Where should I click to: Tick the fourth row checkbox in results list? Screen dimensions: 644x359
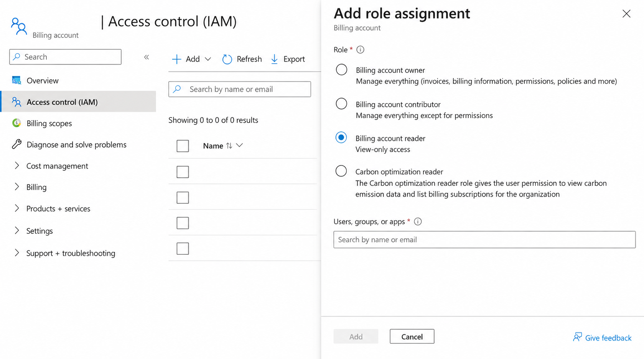[183, 249]
